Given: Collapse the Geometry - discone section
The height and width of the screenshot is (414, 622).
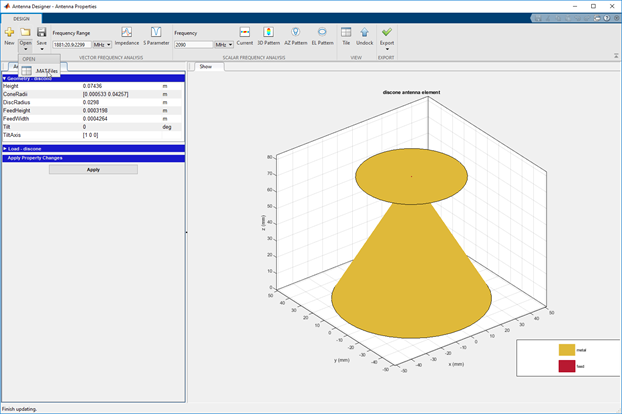Looking at the screenshot, I should pos(4,78).
